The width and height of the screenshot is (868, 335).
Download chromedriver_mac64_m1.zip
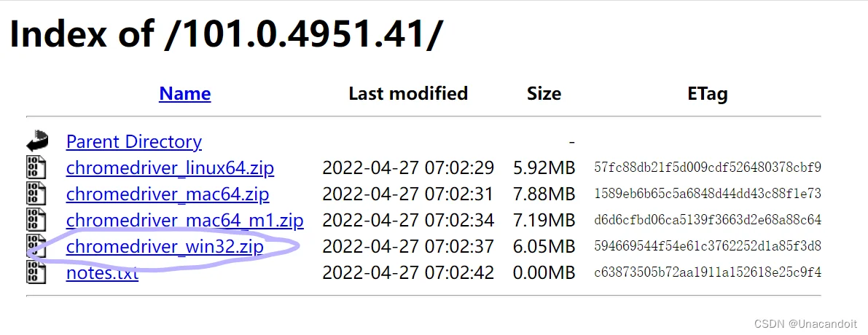(185, 221)
